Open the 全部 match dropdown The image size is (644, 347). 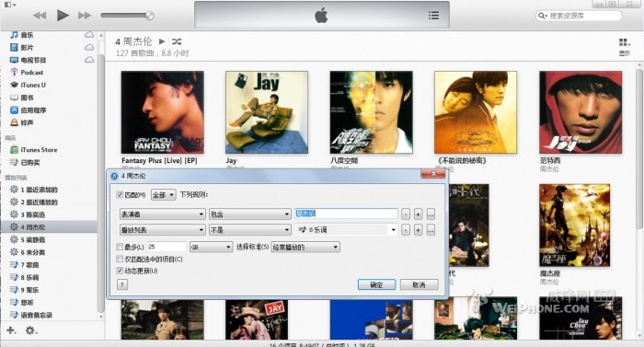[164, 194]
